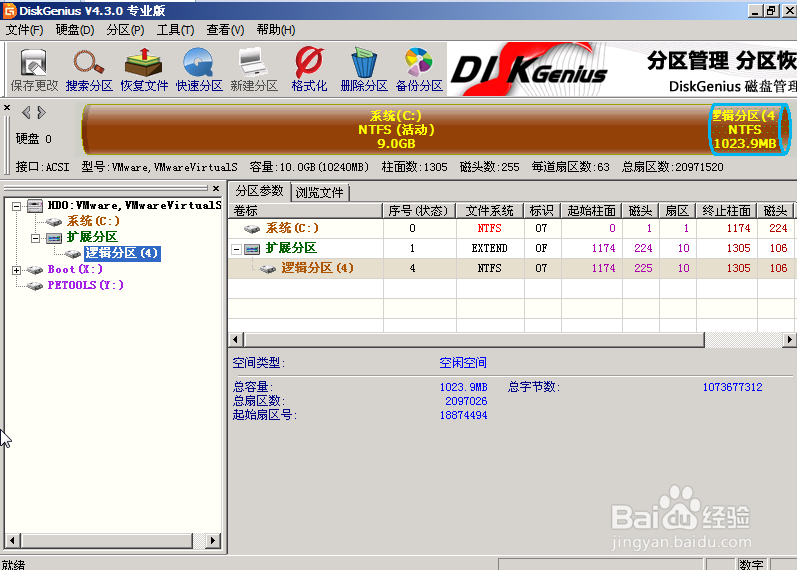Click the Boot(X:) drive icon
The height and width of the screenshot is (570, 797).
35,270
